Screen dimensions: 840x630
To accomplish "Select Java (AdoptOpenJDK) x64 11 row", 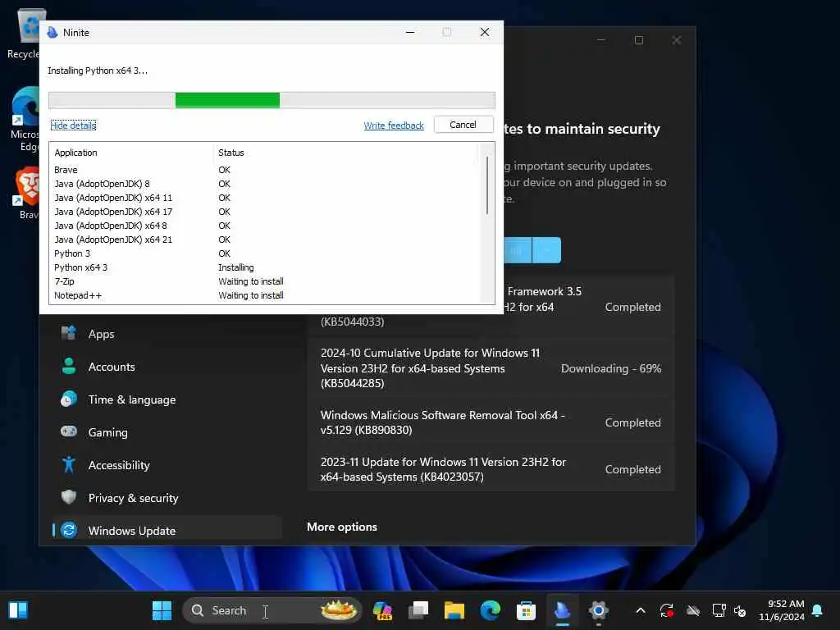I will [265, 198].
